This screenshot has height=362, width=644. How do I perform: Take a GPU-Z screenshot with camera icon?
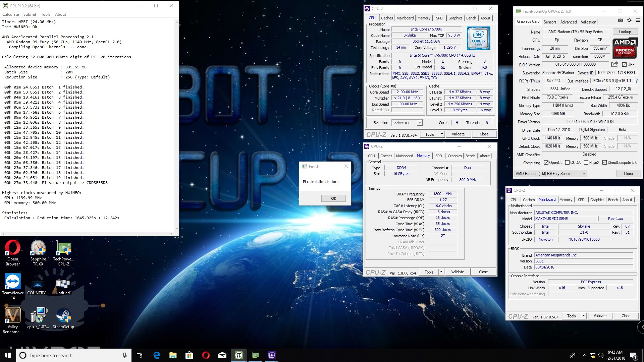(621, 20)
